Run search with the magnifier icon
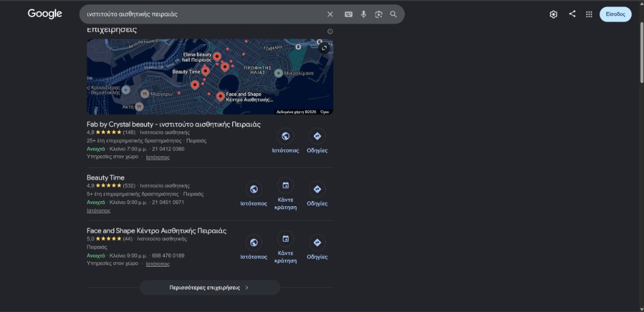Image resolution: width=644 pixels, height=312 pixels. (x=394, y=14)
